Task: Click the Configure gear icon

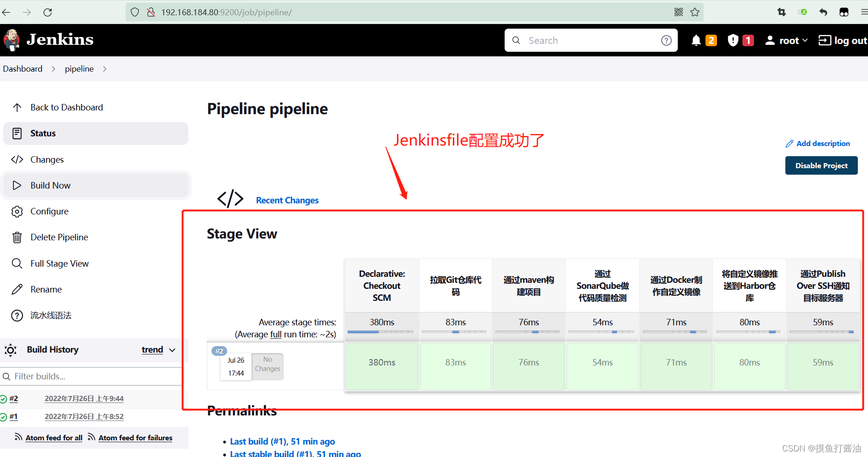Action: click(17, 212)
